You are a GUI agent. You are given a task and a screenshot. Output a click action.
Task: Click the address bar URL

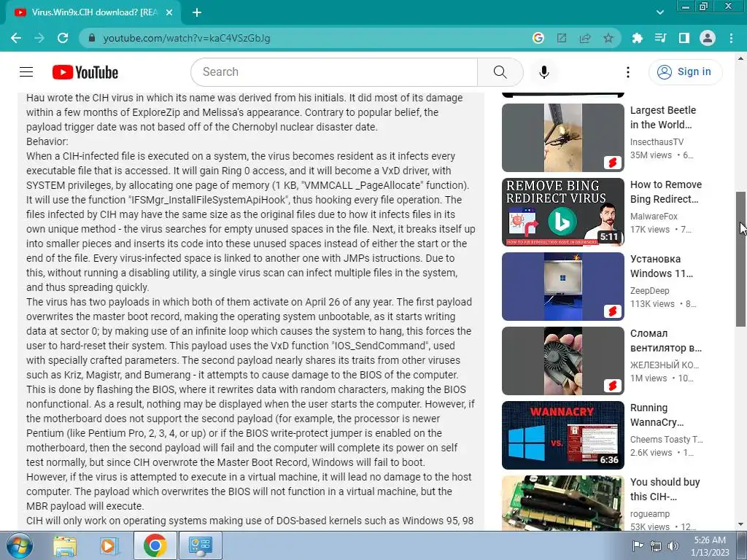[186, 38]
